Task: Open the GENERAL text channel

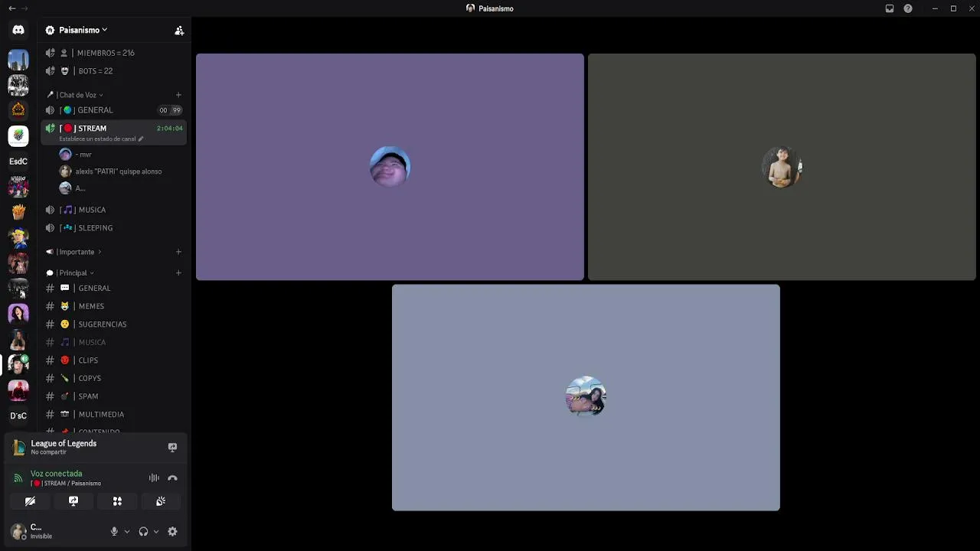Action: tap(113, 289)
